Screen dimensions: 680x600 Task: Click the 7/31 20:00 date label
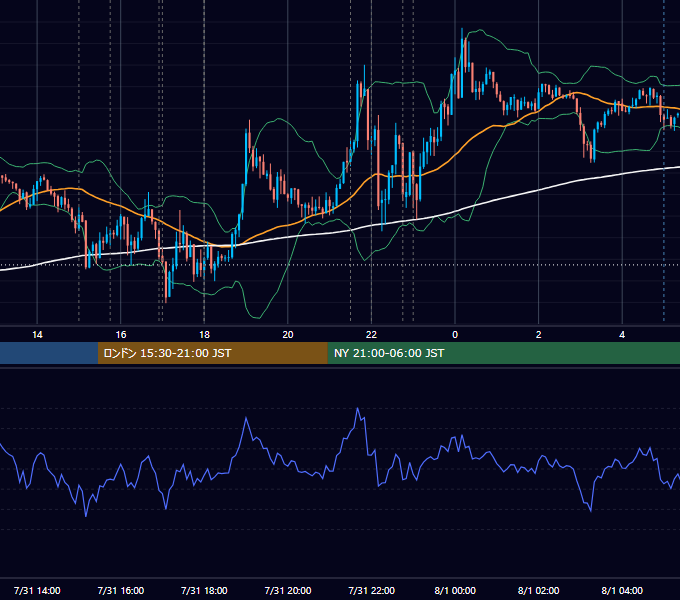[288, 590]
